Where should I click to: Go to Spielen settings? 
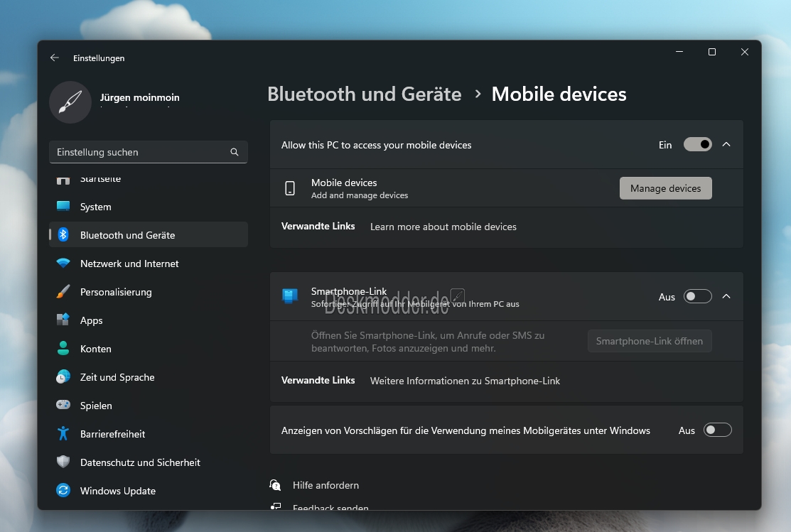click(149, 406)
